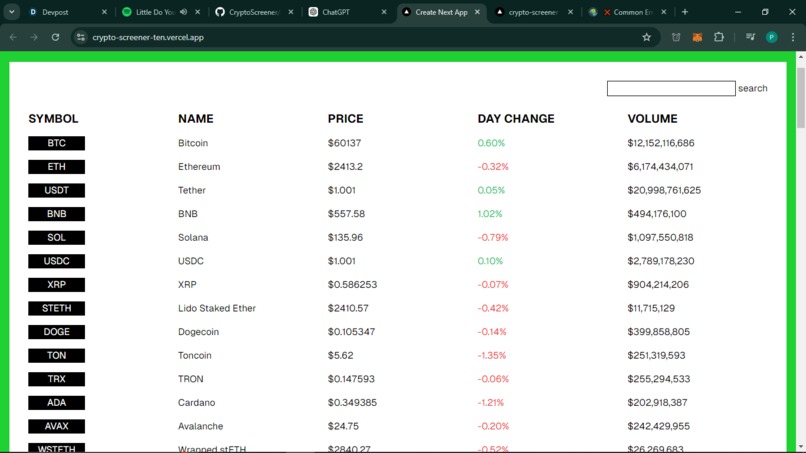The image size is (806, 453).
Task: Reload the crypto screener page
Action: 55,37
